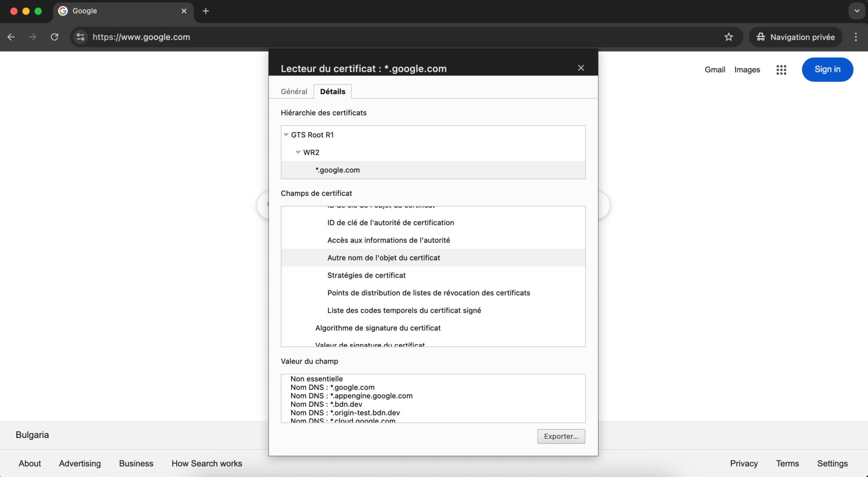Click Nom DNS *.bdn.dev value
Screen dimensions: 868x477
(x=326, y=404)
